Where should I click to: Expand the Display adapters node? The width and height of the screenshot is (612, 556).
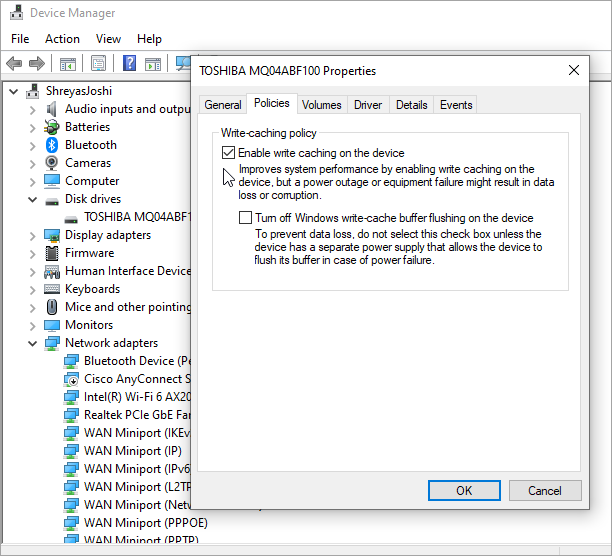point(33,236)
